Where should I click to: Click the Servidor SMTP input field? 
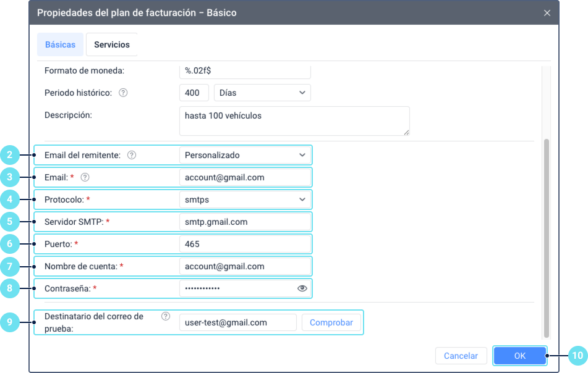(245, 222)
